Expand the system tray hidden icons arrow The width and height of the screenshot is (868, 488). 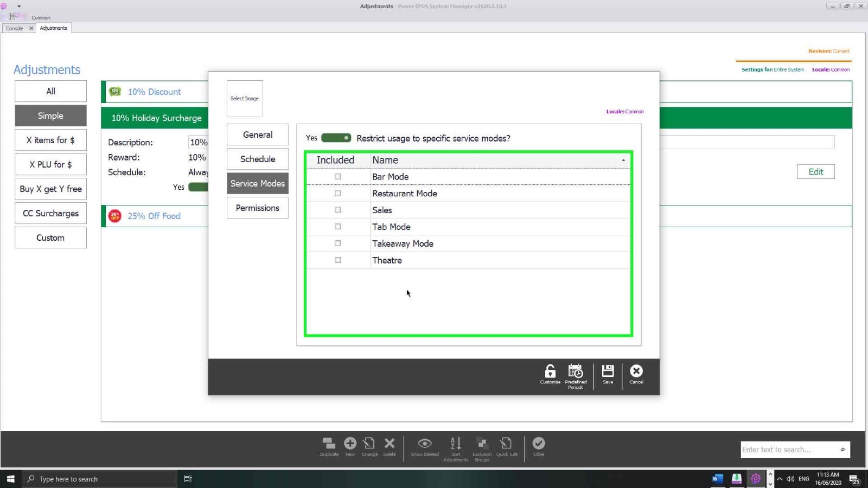click(x=780, y=479)
